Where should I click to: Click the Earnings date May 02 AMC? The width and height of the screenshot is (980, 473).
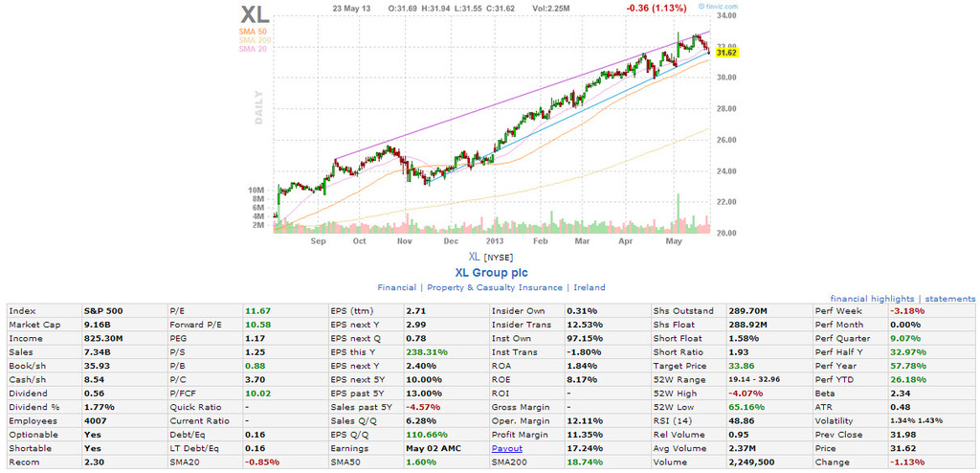(x=432, y=449)
